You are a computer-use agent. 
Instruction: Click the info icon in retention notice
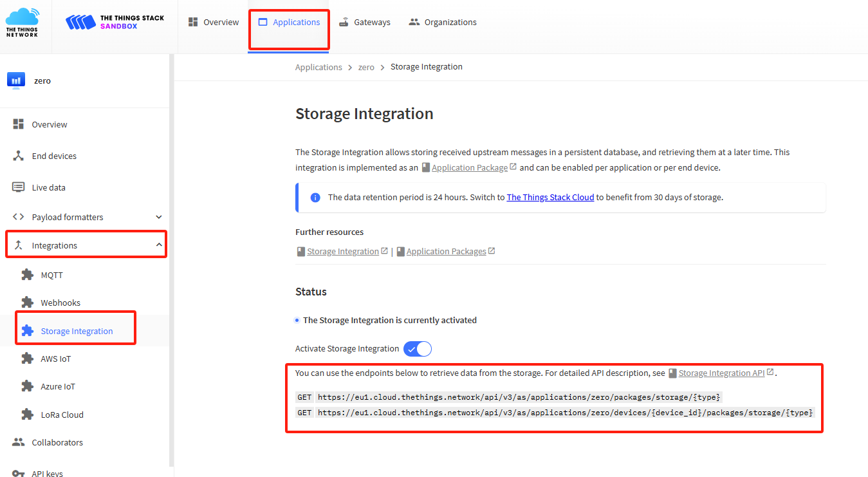tap(315, 198)
